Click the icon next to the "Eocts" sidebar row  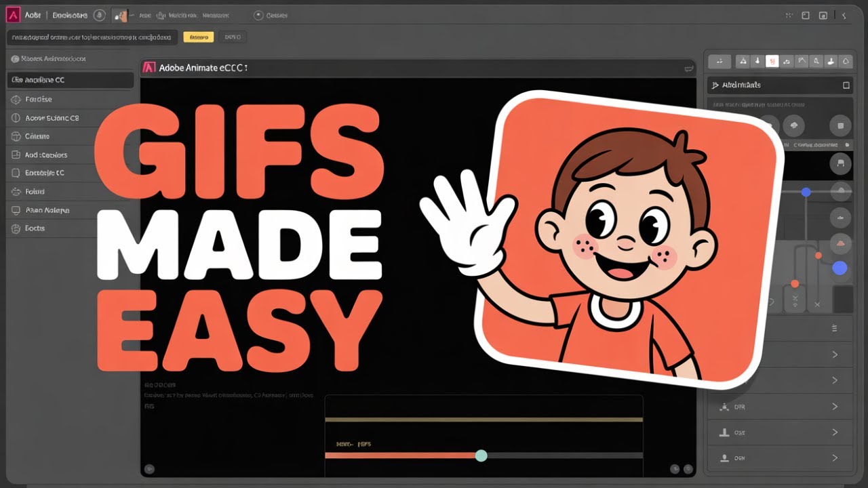(x=16, y=228)
